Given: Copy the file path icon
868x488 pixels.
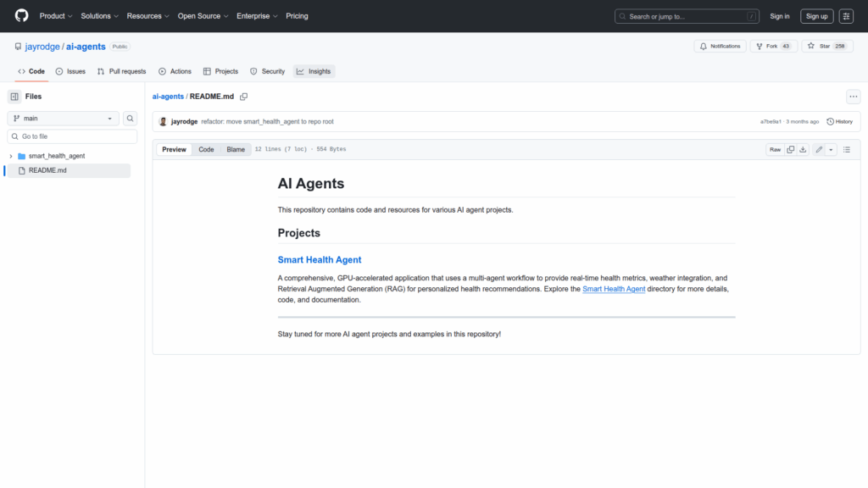Looking at the screenshot, I should [243, 97].
